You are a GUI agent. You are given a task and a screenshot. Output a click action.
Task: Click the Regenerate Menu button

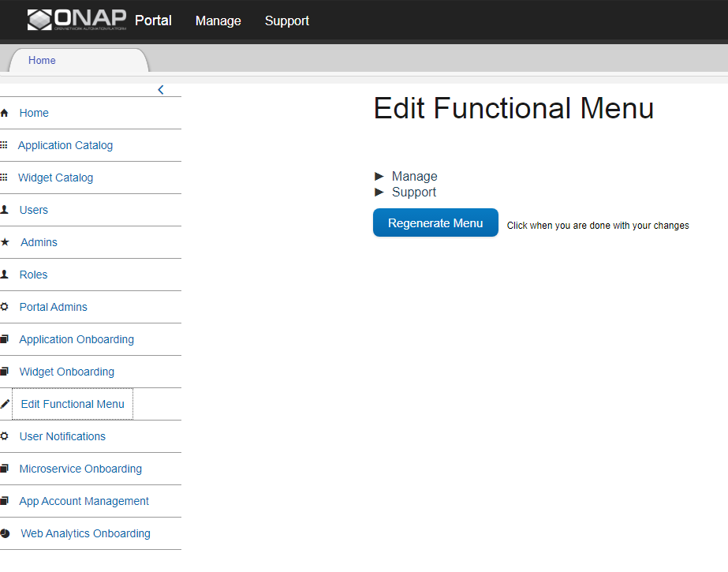coord(435,222)
